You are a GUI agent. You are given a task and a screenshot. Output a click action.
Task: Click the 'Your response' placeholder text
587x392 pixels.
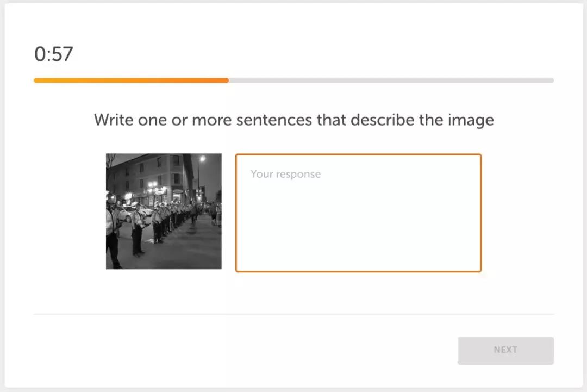[x=286, y=174]
